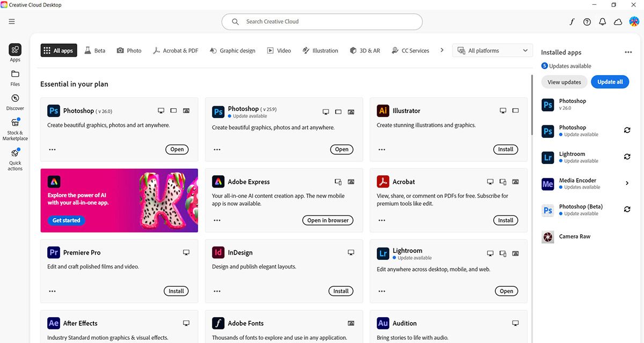
Task: Click the Search Creative Cloud field
Action: [322, 21]
